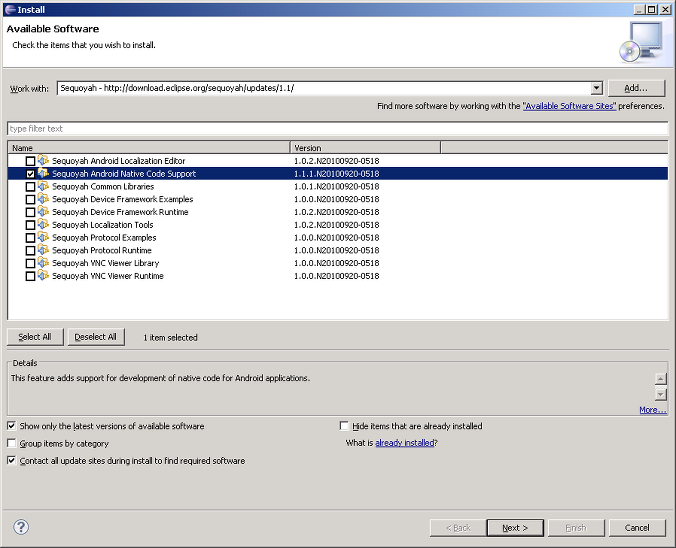Check Sequoyah Common Libraries

click(x=30, y=187)
